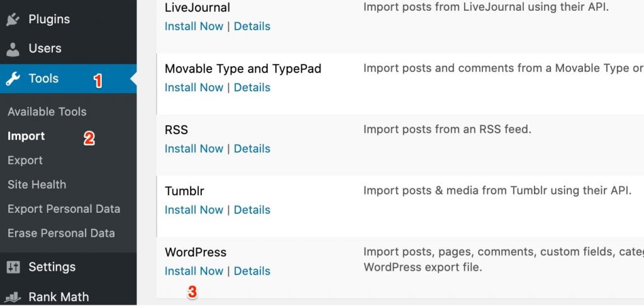Viewport: 644px width, 306px height.
Task: Click the Tumblr API description text
Action: [497, 191]
